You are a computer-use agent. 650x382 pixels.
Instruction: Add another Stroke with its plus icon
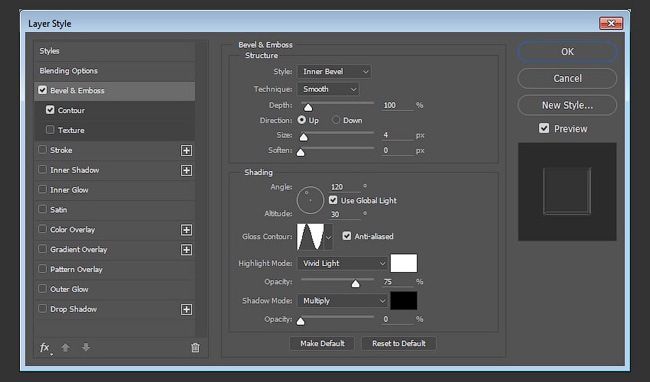click(x=187, y=150)
